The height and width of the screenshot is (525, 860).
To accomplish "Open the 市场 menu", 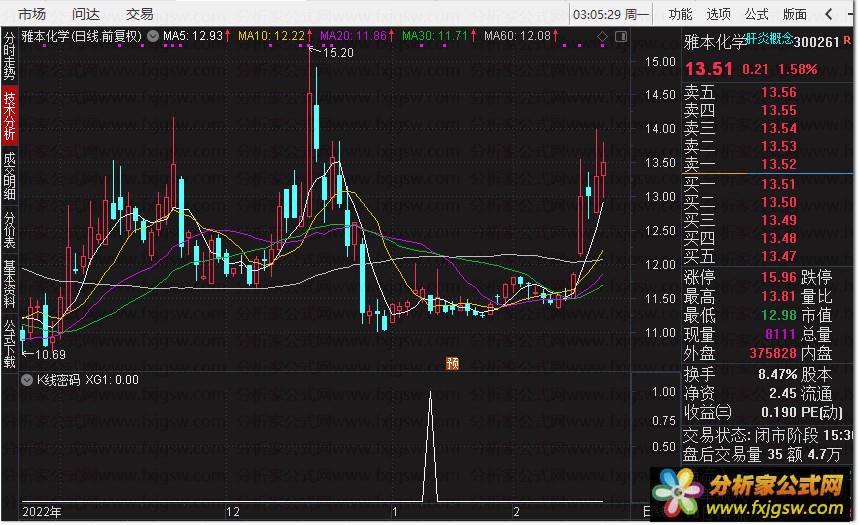I will pyautogui.click(x=31, y=14).
